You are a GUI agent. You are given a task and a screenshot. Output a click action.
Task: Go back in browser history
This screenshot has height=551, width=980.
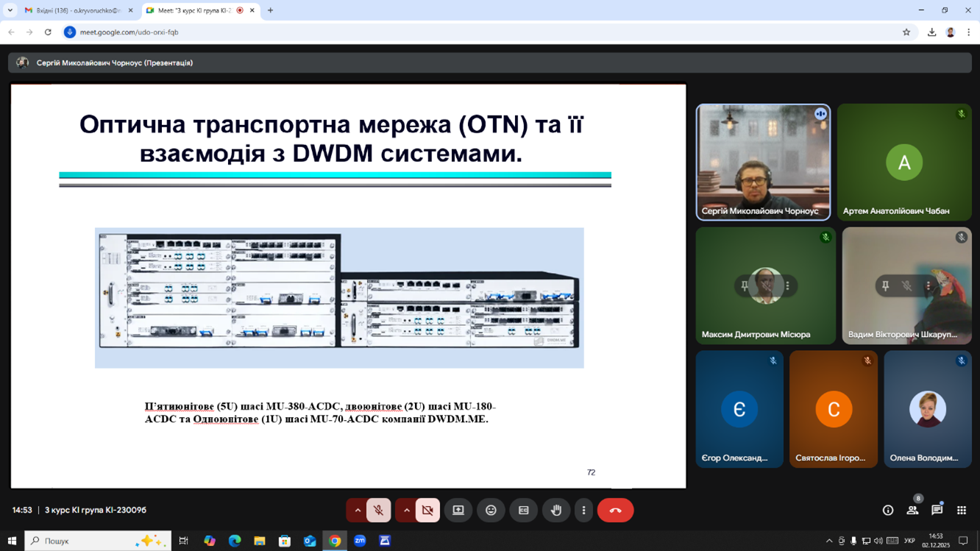point(11,32)
